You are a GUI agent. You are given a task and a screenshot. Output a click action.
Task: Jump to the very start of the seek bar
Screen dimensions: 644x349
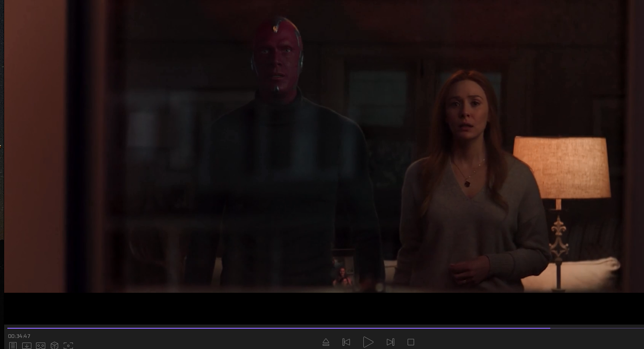[x=8, y=328]
